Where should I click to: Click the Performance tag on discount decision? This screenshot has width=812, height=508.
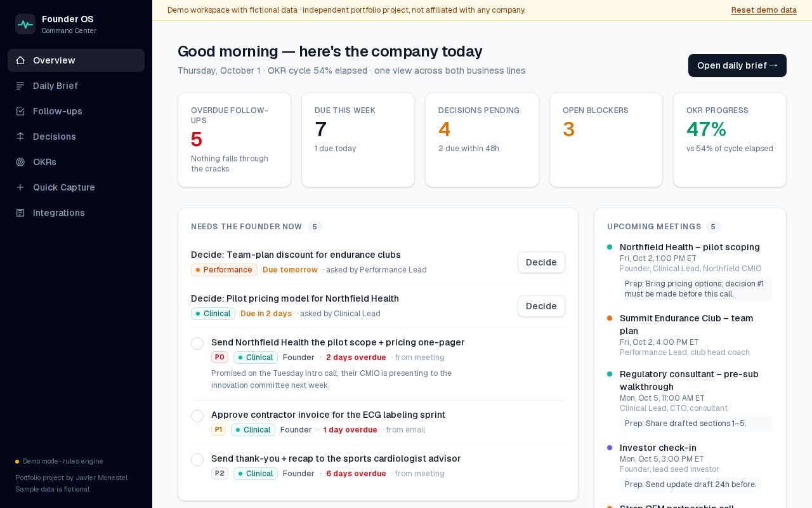click(x=224, y=270)
